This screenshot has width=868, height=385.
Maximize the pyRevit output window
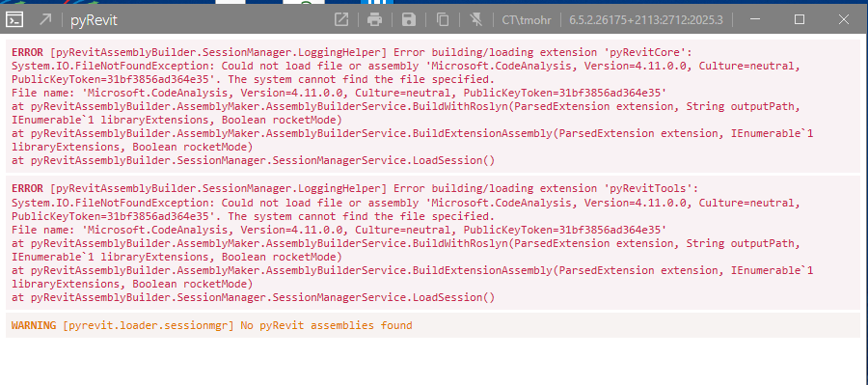pyautogui.click(x=800, y=20)
